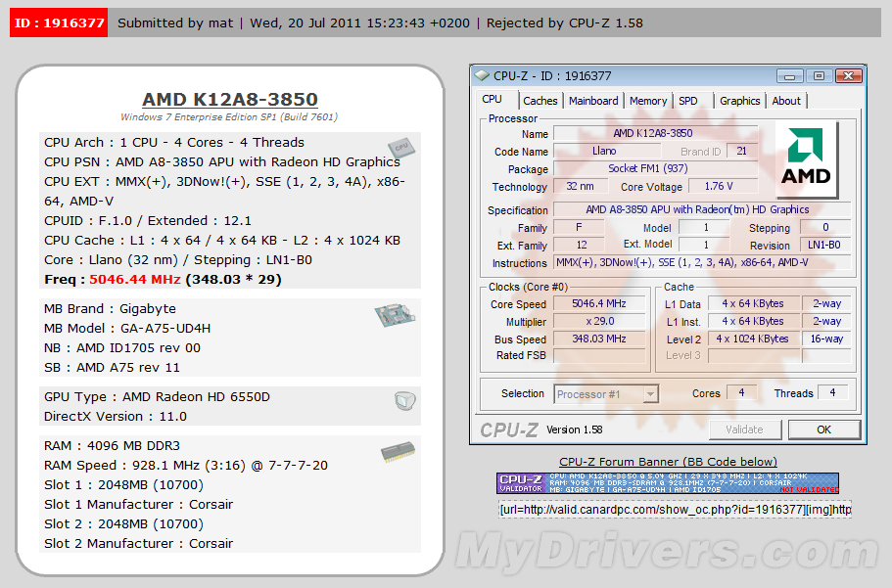
Task: Click the Level 2 16-way field
Action: tap(826, 339)
